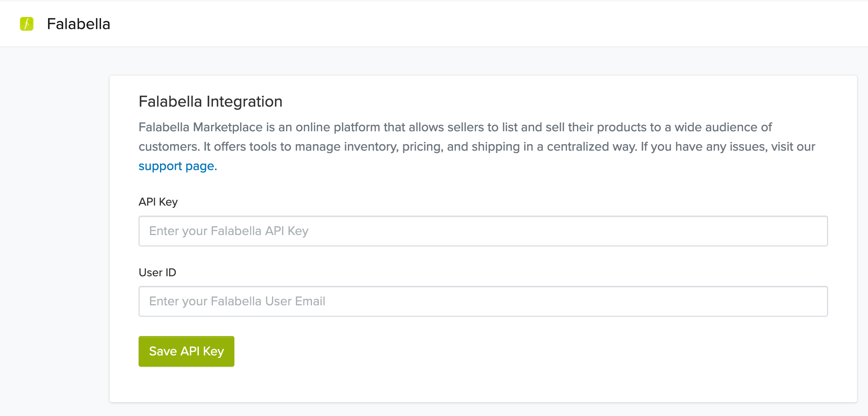
Task: Click the green Falabella logo icon
Action: point(27,24)
